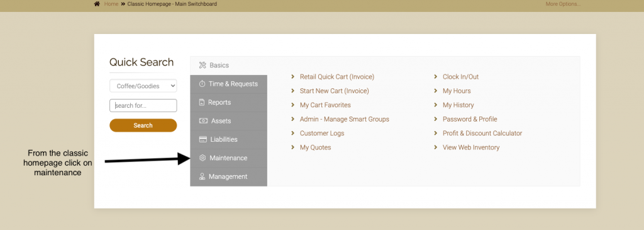Click the orange Search button
The height and width of the screenshot is (230, 644).
(x=143, y=125)
